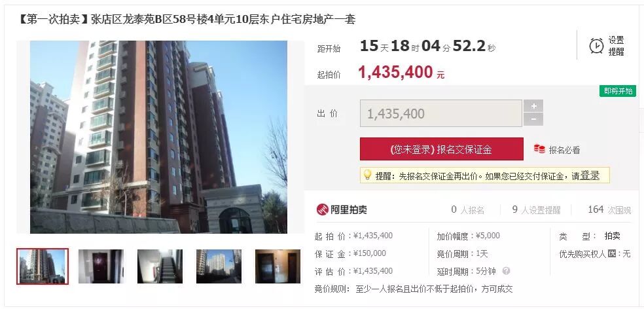Open the 登录 login link
644x309 pixels.
coord(590,175)
